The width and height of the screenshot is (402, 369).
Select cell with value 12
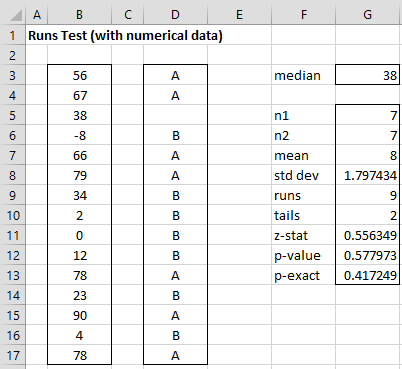(x=80, y=255)
